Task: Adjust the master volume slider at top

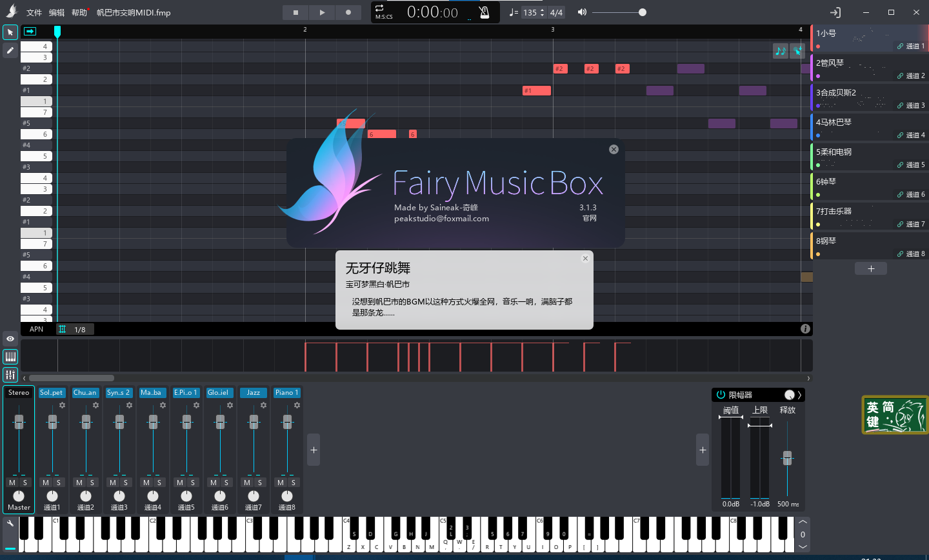Action: click(619, 12)
